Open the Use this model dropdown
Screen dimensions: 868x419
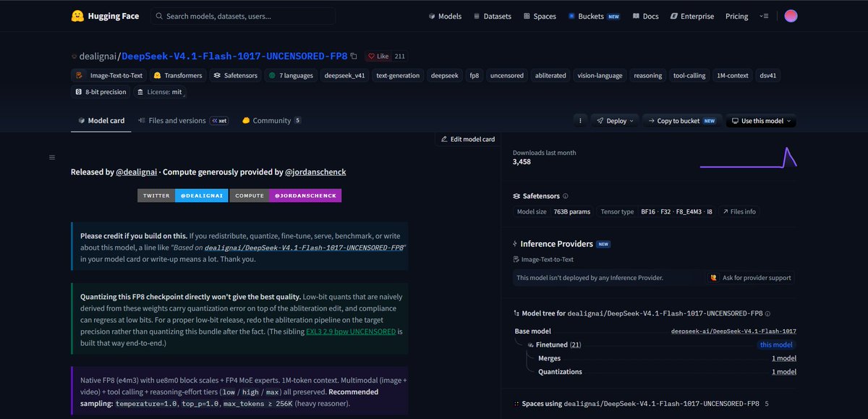pyautogui.click(x=762, y=121)
